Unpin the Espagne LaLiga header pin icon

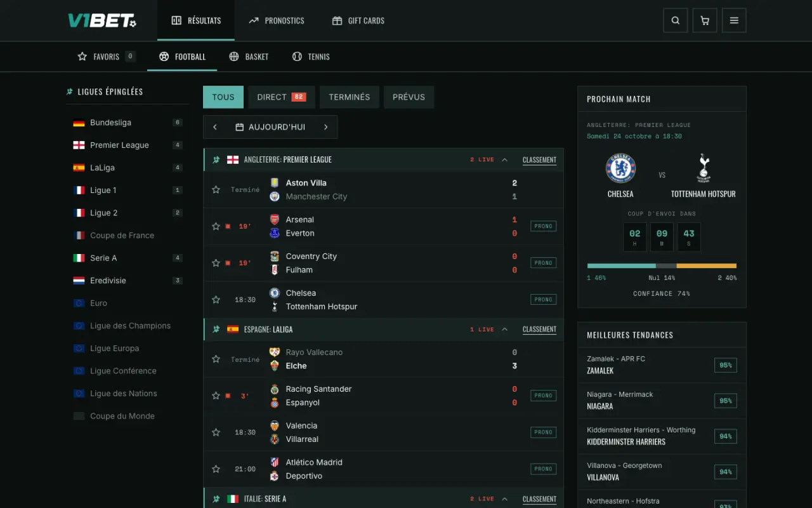[x=216, y=329]
